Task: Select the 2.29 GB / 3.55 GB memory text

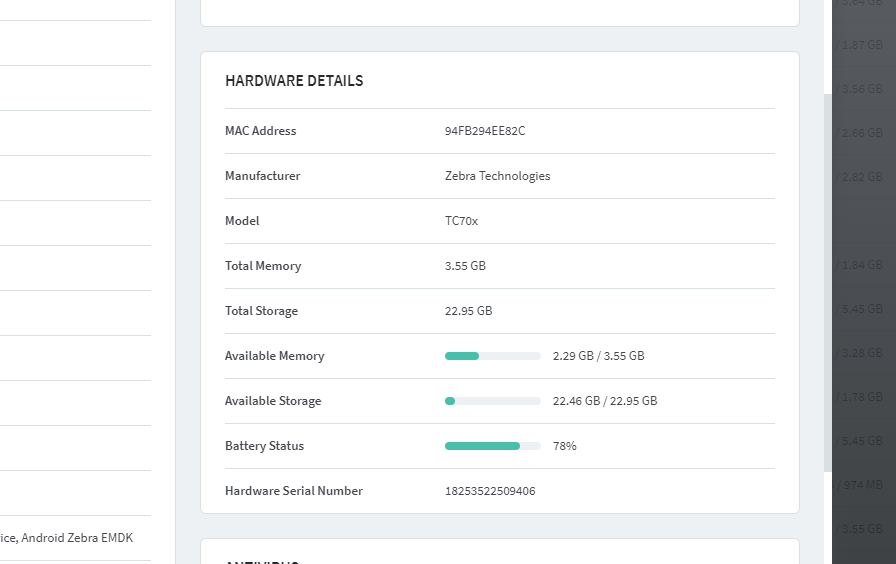Action: coord(598,356)
